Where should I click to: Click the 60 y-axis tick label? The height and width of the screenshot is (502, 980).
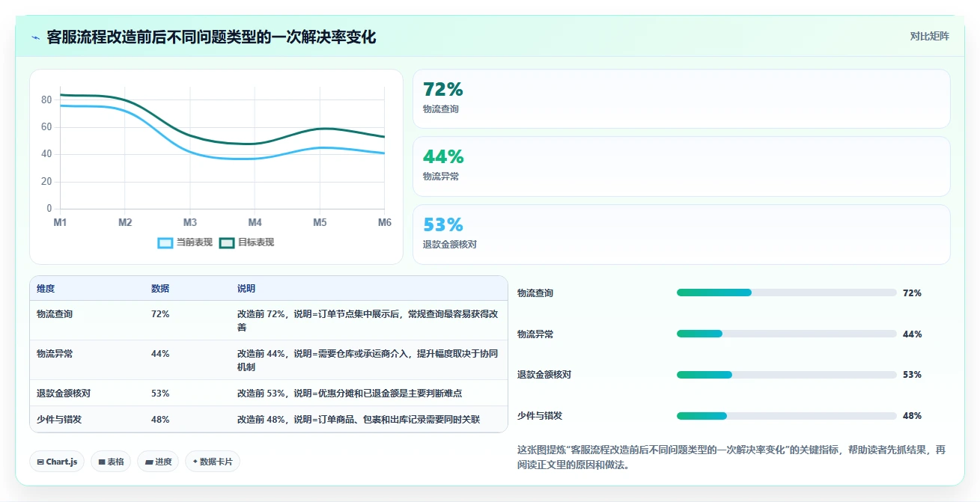46,126
